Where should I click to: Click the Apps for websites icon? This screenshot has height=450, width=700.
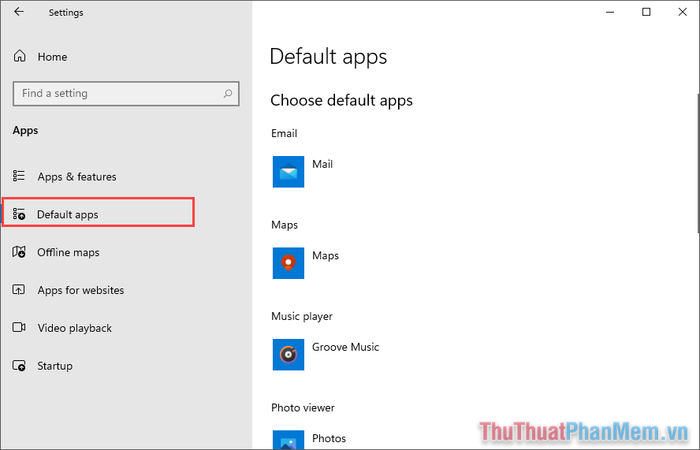click(19, 290)
